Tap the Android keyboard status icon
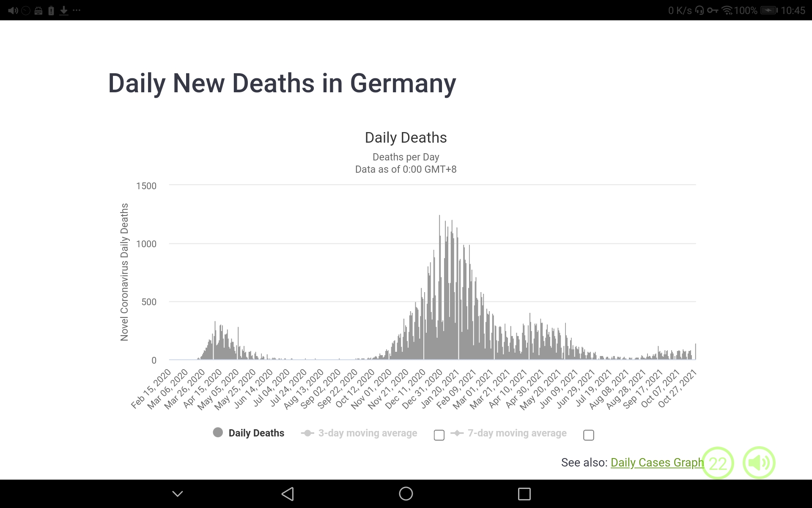Screen dimensions: 812x508 coord(38,11)
